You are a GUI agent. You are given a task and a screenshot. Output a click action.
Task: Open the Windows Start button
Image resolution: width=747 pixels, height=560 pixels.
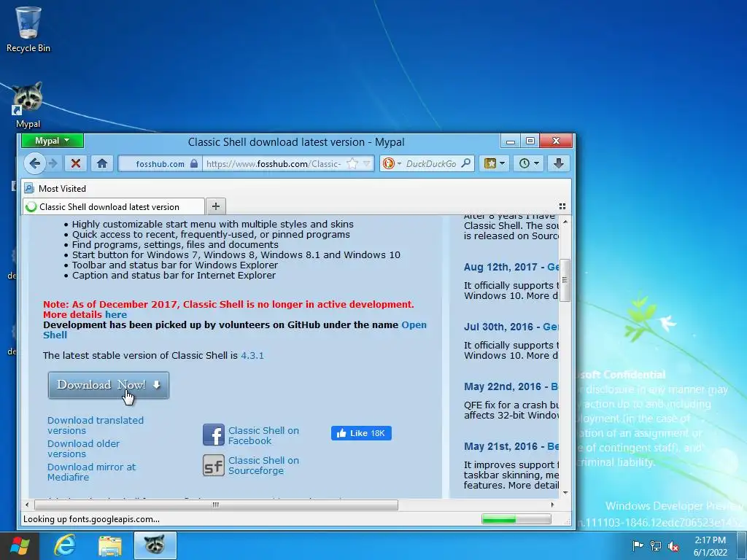[20, 546]
